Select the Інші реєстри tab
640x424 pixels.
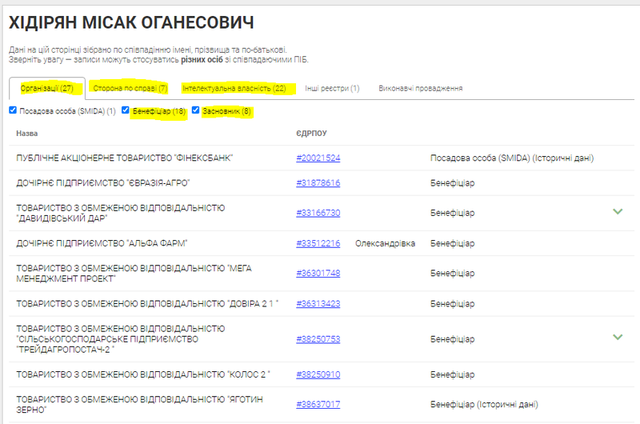(x=332, y=88)
